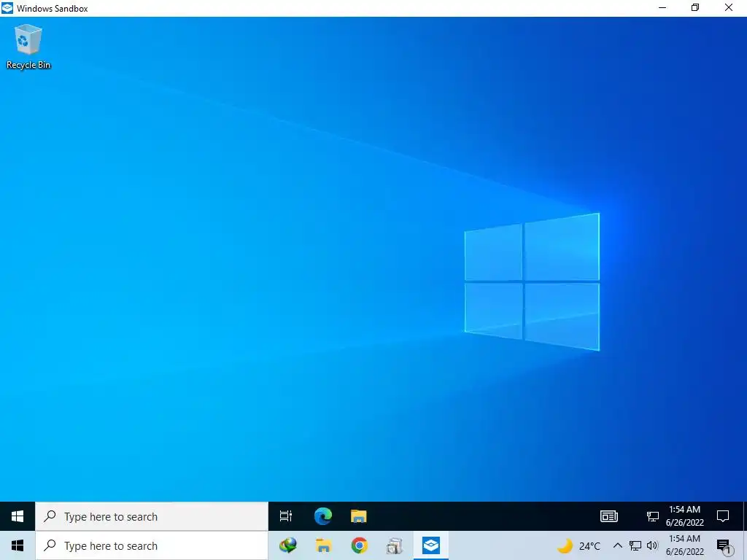Click the Windows Sandbox title bar icon
The width and height of the screenshot is (747, 560).
point(7,8)
